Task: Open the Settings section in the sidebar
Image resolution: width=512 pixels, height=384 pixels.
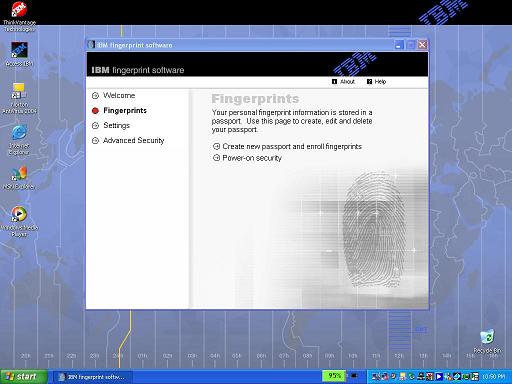Action: 111,126
